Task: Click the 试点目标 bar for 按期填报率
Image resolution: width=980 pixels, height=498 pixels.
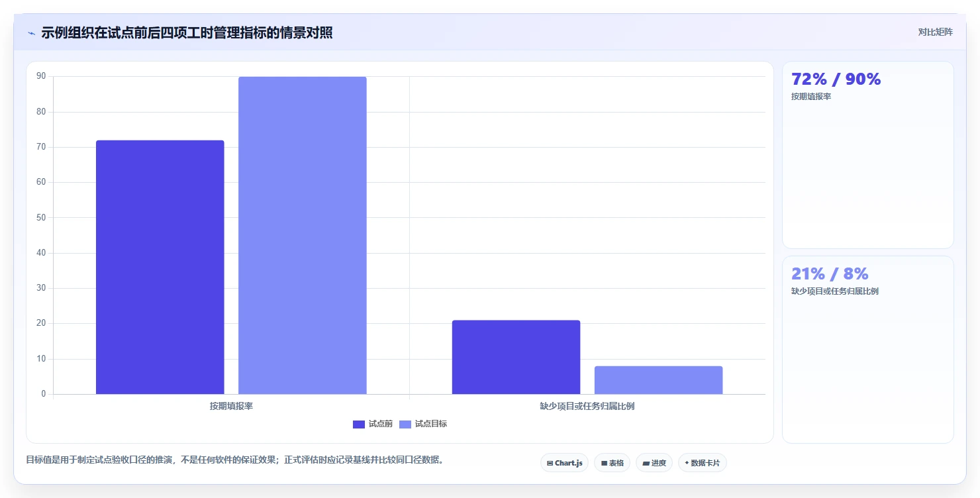Action: [x=303, y=235]
